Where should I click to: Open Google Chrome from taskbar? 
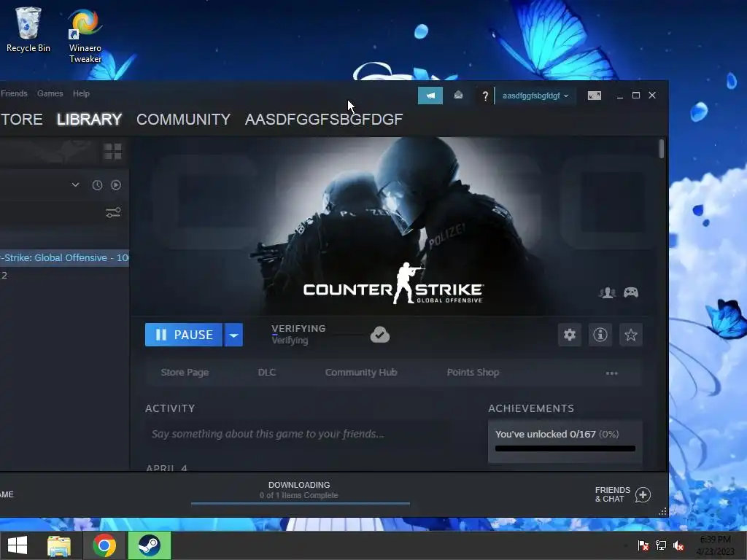104,545
